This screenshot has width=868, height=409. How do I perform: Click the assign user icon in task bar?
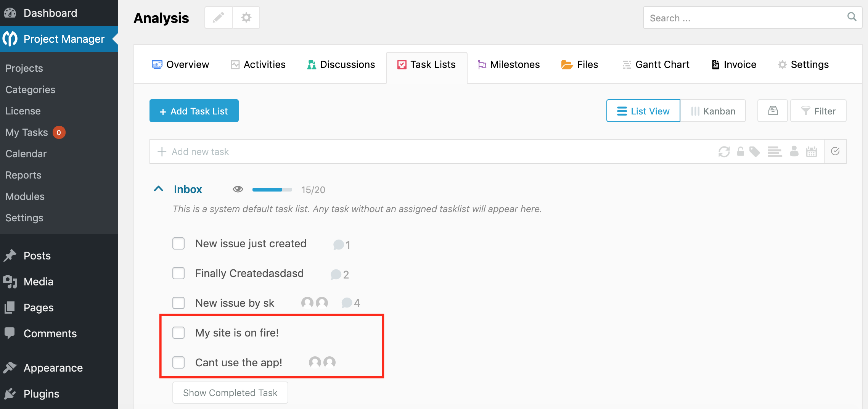[x=794, y=151]
